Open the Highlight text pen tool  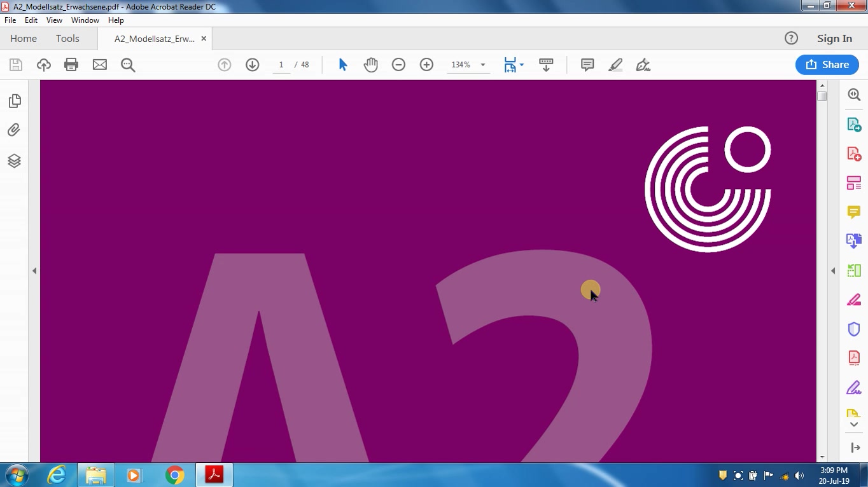[x=615, y=65]
